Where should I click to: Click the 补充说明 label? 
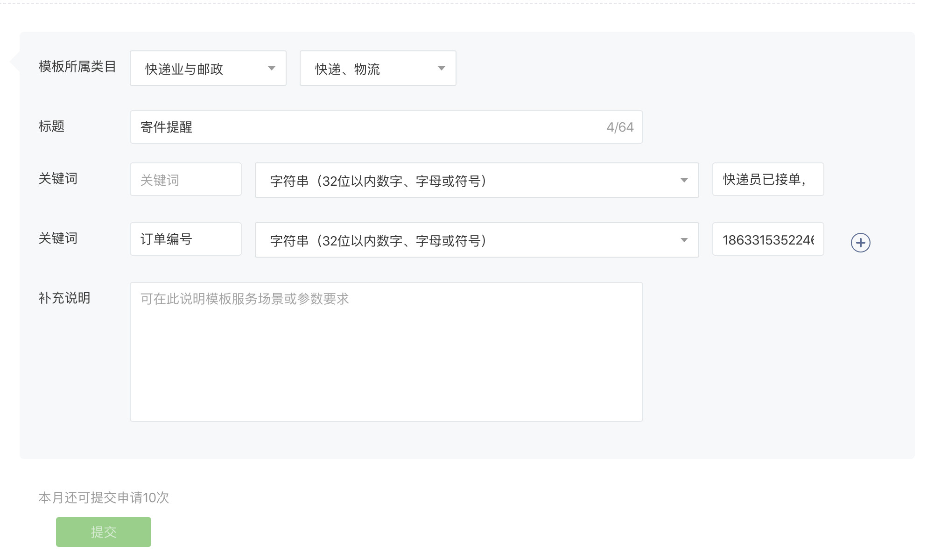pyautogui.click(x=64, y=298)
